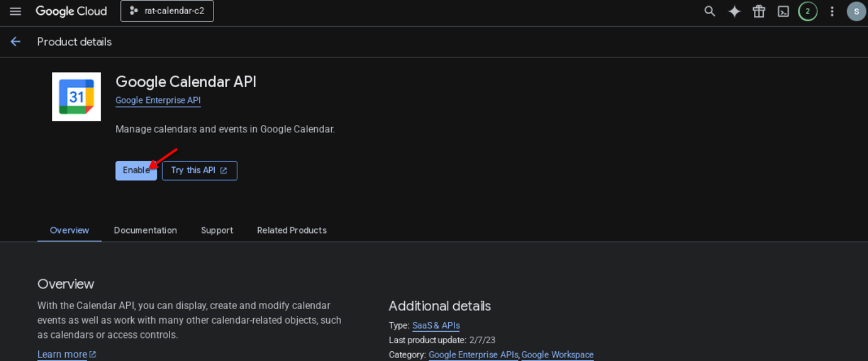
Task: Click the gift free trial icon
Action: 759,12
